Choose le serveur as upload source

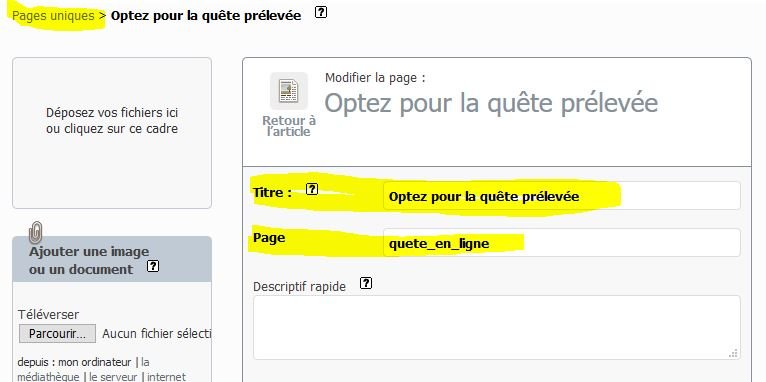click(x=113, y=377)
